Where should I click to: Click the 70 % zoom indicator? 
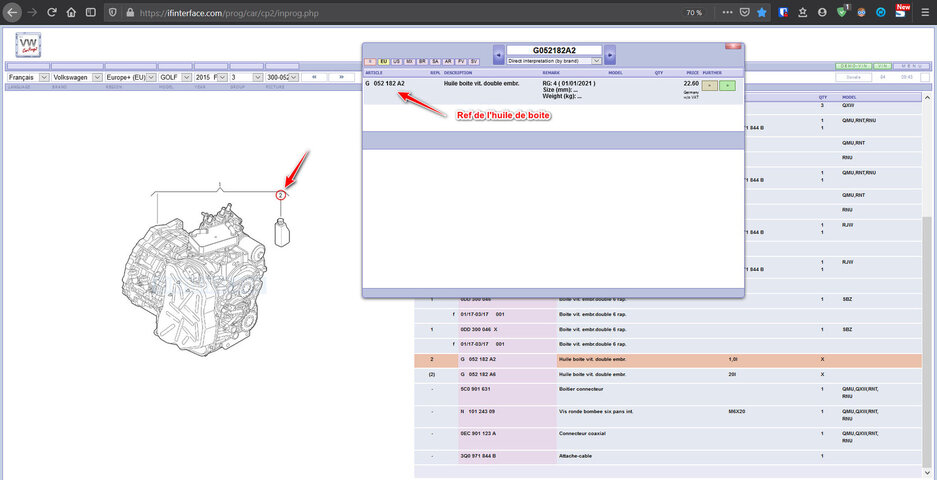(694, 12)
